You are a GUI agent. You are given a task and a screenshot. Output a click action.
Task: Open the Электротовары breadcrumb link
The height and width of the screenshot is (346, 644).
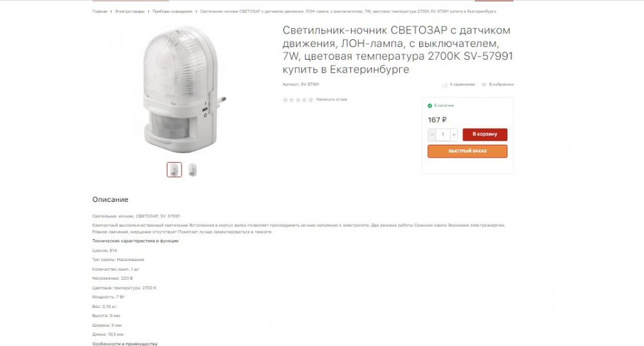point(130,12)
